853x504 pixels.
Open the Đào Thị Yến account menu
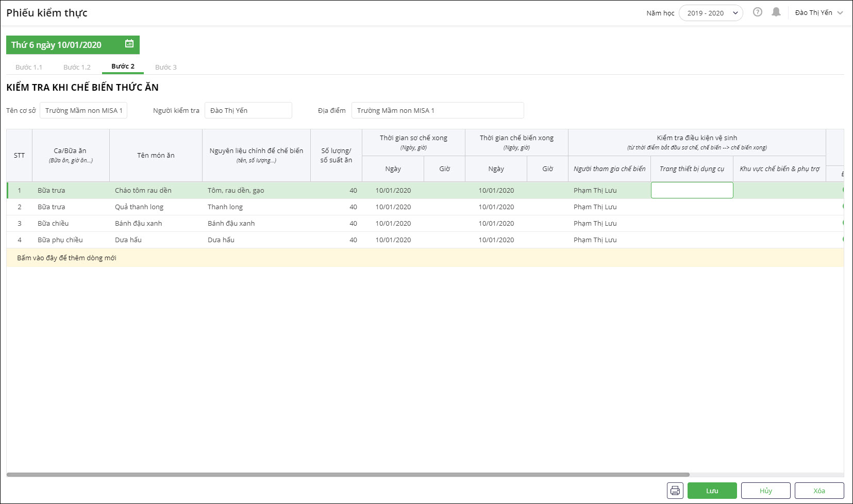(x=818, y=13)
